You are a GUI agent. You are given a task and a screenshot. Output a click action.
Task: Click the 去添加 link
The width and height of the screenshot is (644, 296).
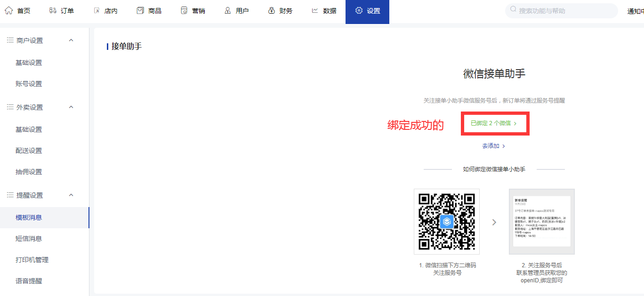(x=491, y=146)
